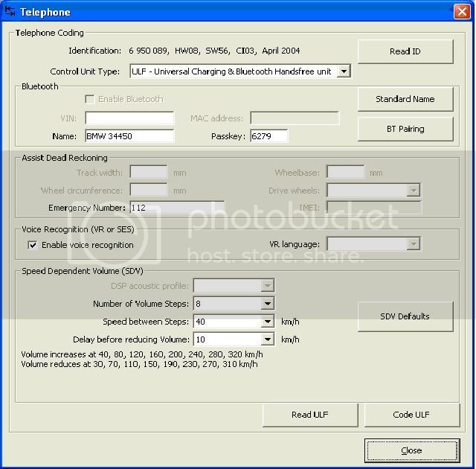
Task: Click the VIN input field
Action: pos(129,118)
